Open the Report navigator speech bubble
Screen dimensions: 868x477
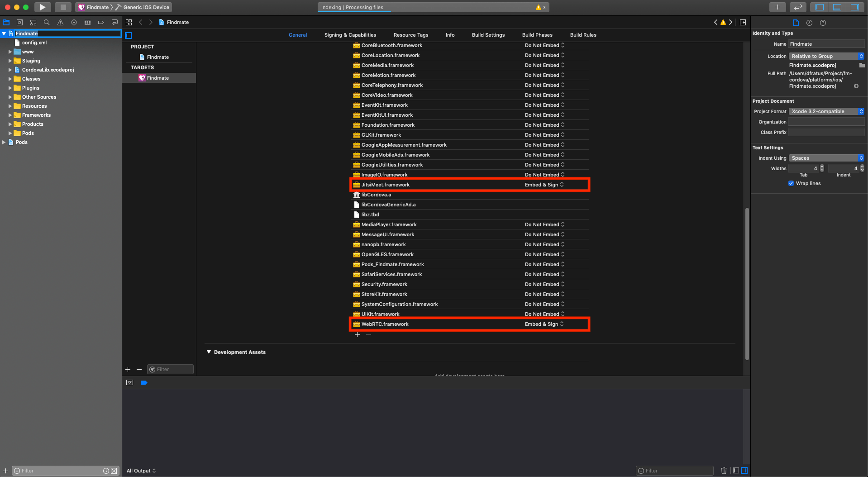pos(114,22)
